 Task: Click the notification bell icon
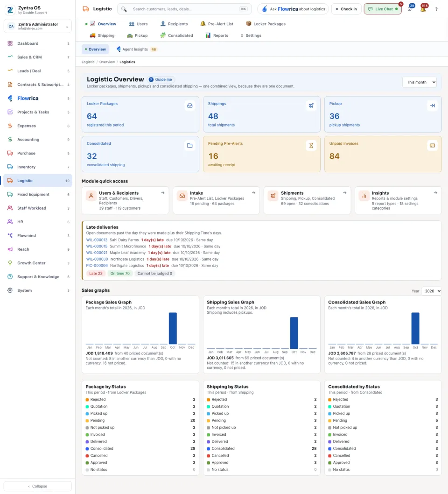pyautogui.click(x=423, y=9)
